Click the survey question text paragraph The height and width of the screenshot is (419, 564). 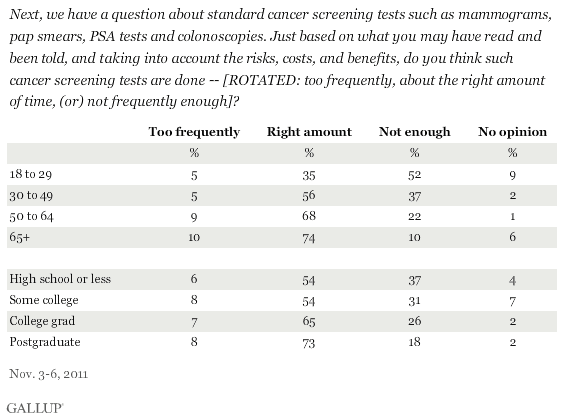pos(281,58)
